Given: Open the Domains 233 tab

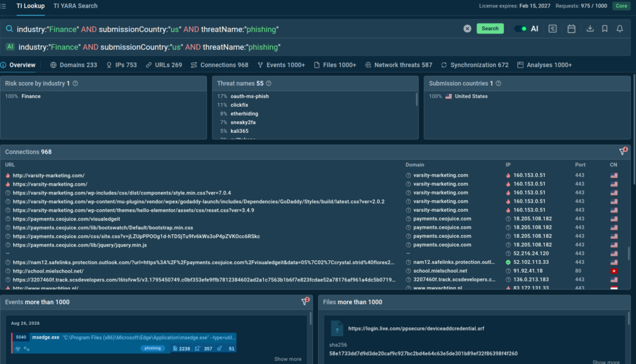Looking at the screenshot, I should 74,65.
